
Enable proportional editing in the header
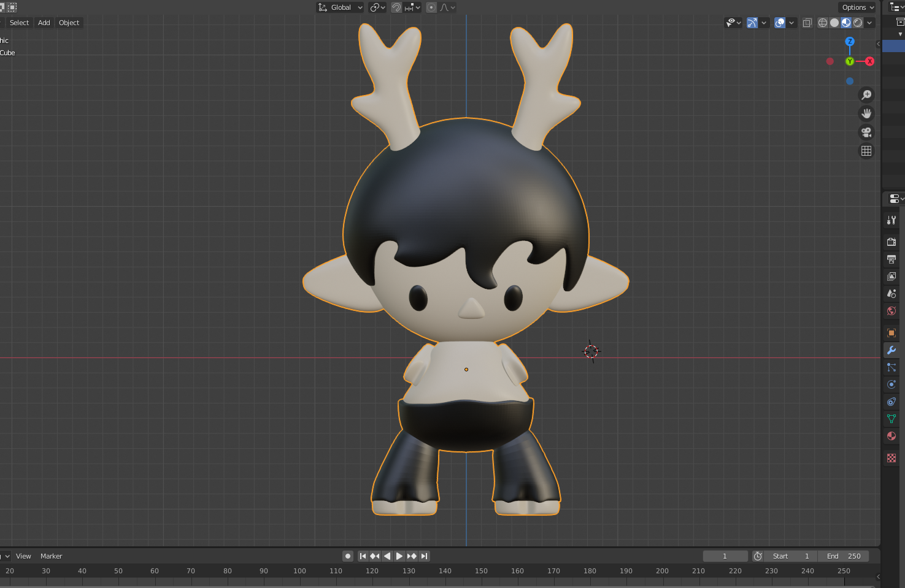(431, 7)
